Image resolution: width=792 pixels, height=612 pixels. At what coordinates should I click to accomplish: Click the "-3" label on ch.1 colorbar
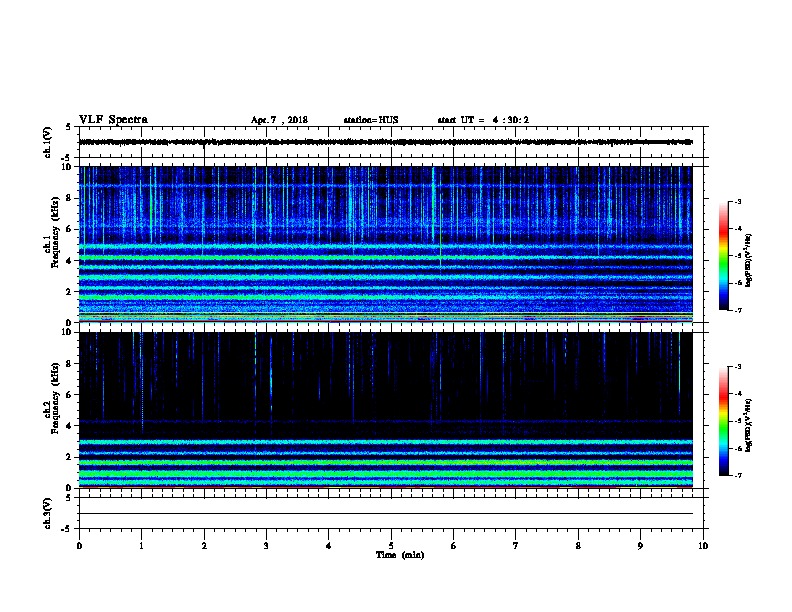(x=737, y=201)
